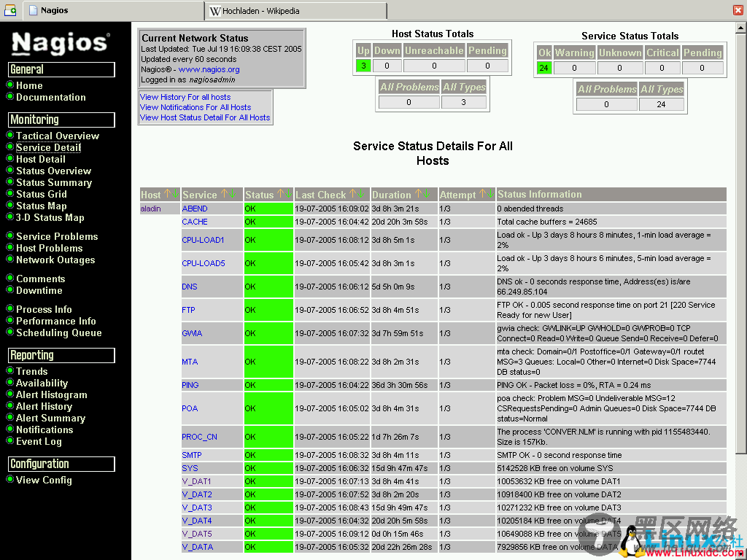The width and height of the screenshot is (747, 560).
Task: Sort Service column descending with down arrow
Action: coord(232,194)
